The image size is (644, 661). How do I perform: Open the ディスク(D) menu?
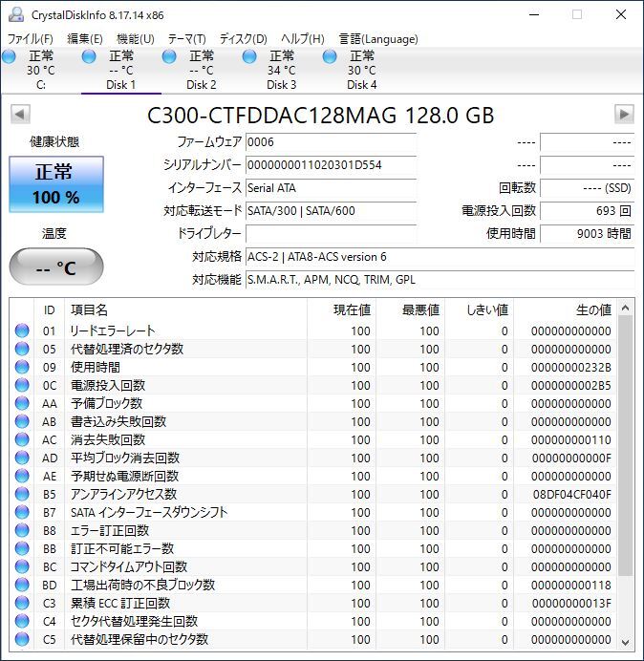244,39
